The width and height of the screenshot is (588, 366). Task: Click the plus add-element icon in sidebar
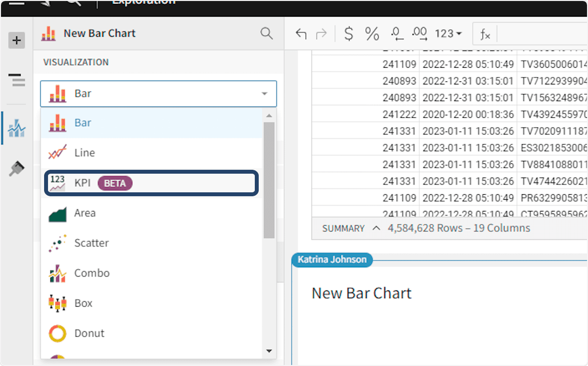(17, 40)
